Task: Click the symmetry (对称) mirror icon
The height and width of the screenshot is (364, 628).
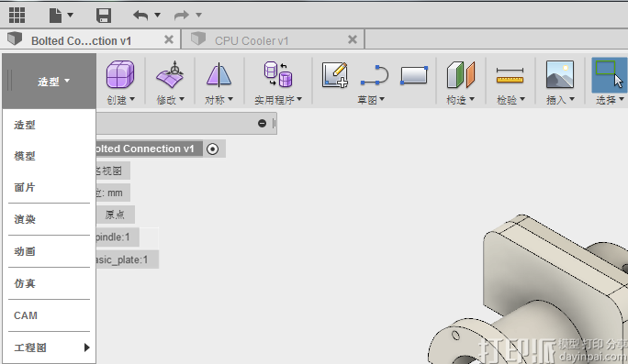Action: [219, 75]
